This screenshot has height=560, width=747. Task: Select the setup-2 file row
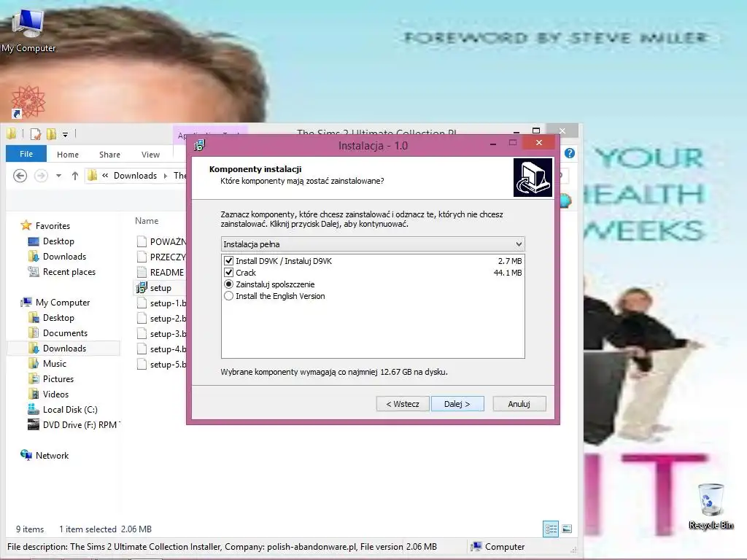pos(161,318)
